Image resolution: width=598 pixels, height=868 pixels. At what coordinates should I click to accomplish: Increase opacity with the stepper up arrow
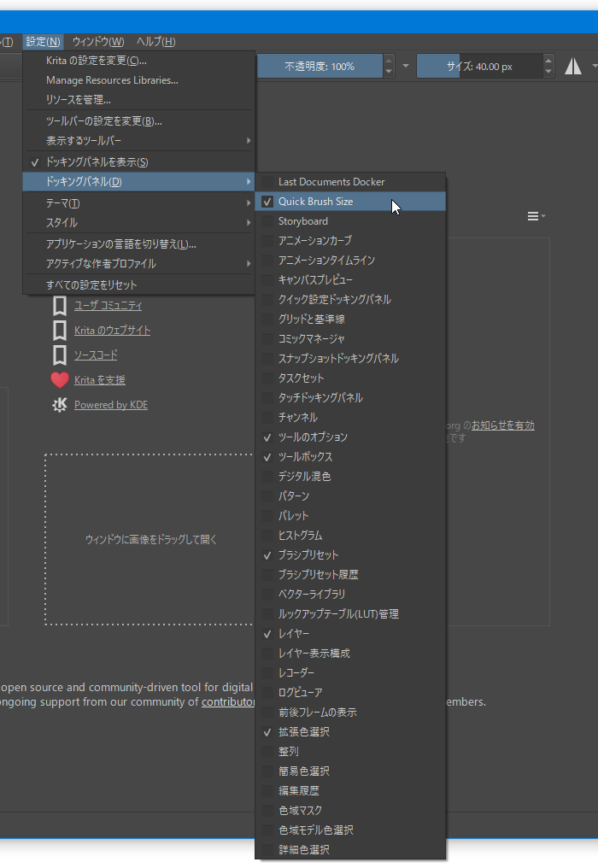(x=389, y=61)
